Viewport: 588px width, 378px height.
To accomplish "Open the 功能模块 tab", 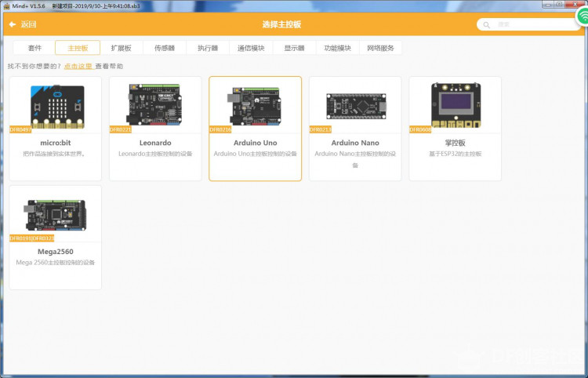I will point(337,48).
